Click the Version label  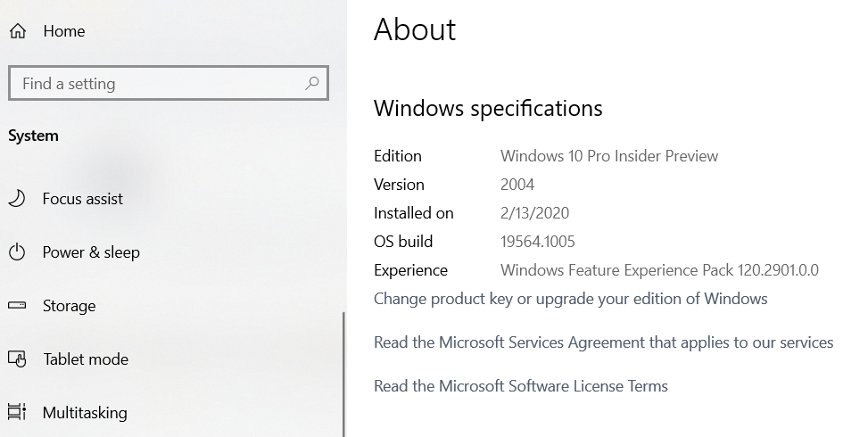coord(399,185)
